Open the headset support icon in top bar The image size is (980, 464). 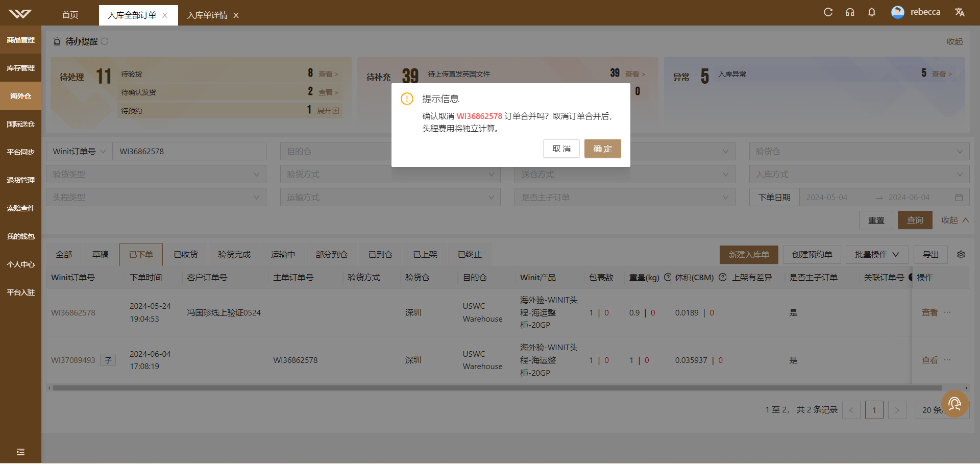(x=850, y=12)
